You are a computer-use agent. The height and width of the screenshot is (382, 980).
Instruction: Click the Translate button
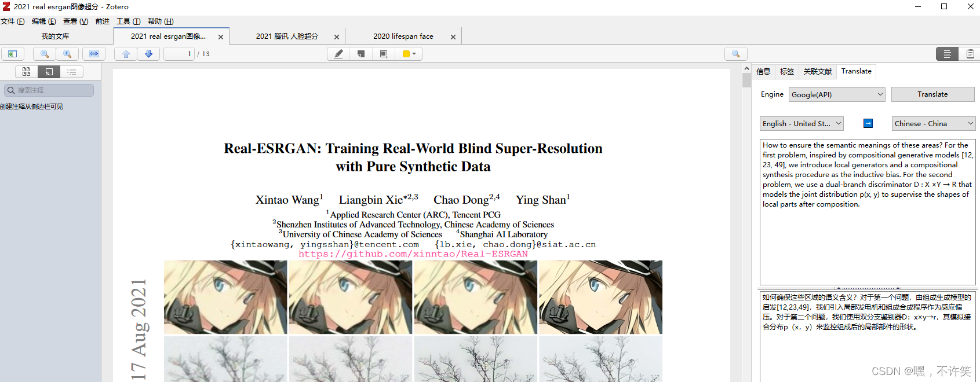[x=932, y=94]
